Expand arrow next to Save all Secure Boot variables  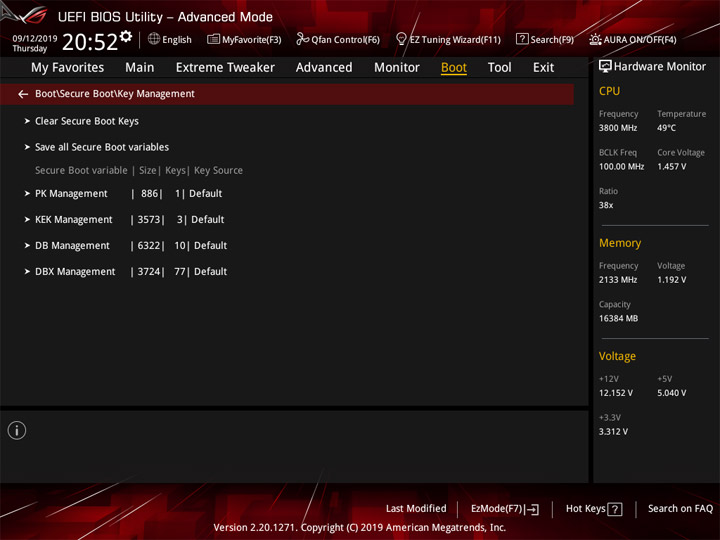coord(27,147)
